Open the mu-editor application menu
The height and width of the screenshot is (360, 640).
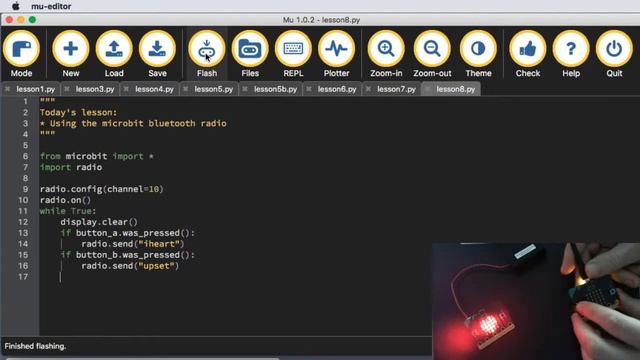tap(51, 6)
